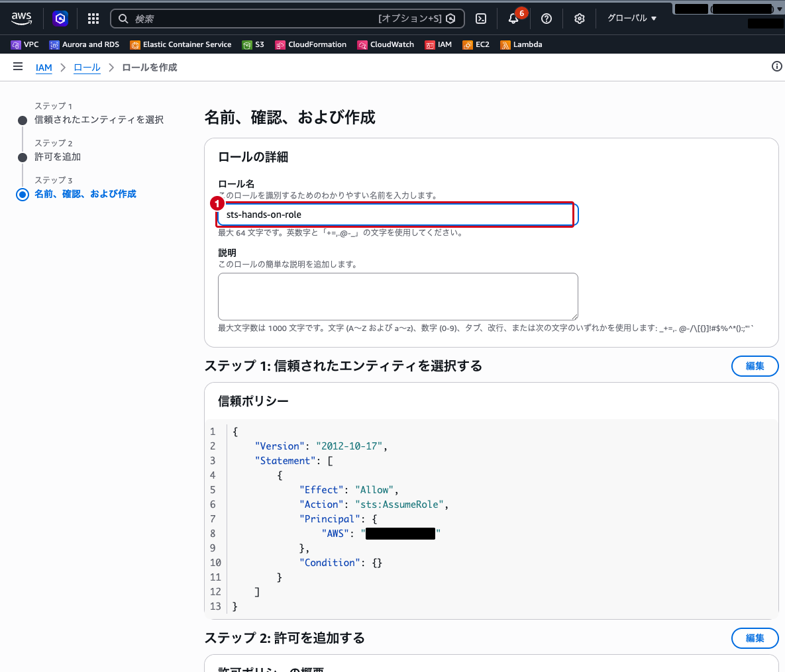The height and width of the screenshot is (672, 785).
Task: Click 編集 button for step 1
Action: click(755, 365)
